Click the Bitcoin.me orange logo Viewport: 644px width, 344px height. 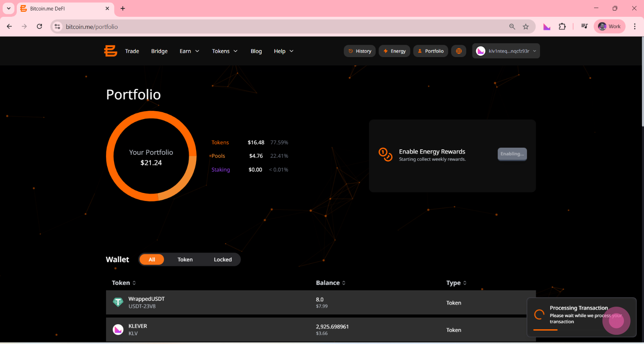[x=110, y=51]
